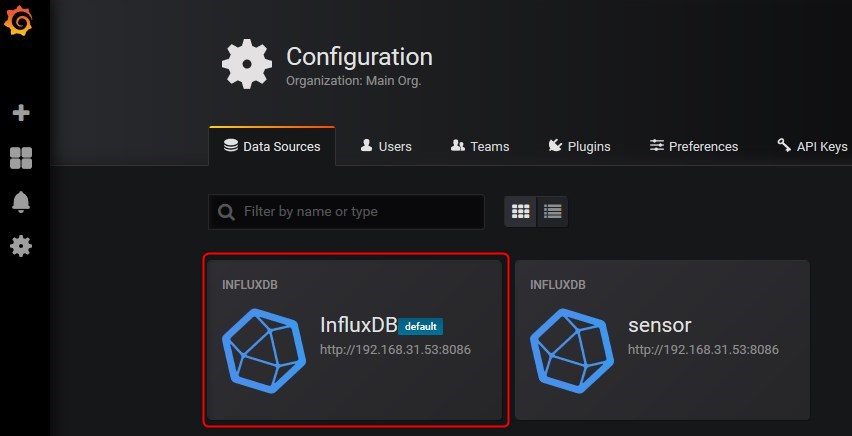Click the Filter by name or type field
This screenshot has width=852, height=436.
346,211
